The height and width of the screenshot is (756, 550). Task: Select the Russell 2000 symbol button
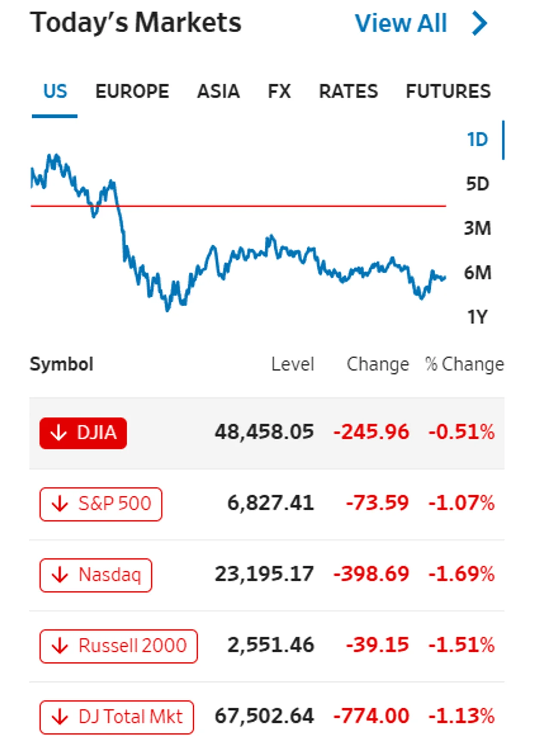coord(119,646)
